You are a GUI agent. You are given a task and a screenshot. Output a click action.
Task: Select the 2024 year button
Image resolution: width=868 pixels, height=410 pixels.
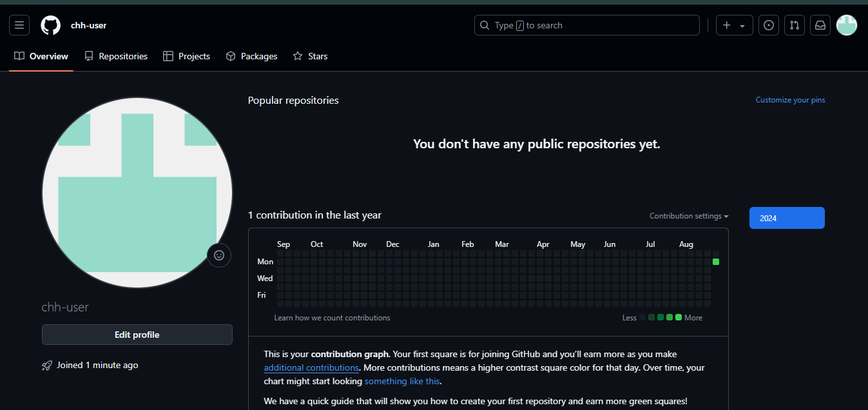786,218
